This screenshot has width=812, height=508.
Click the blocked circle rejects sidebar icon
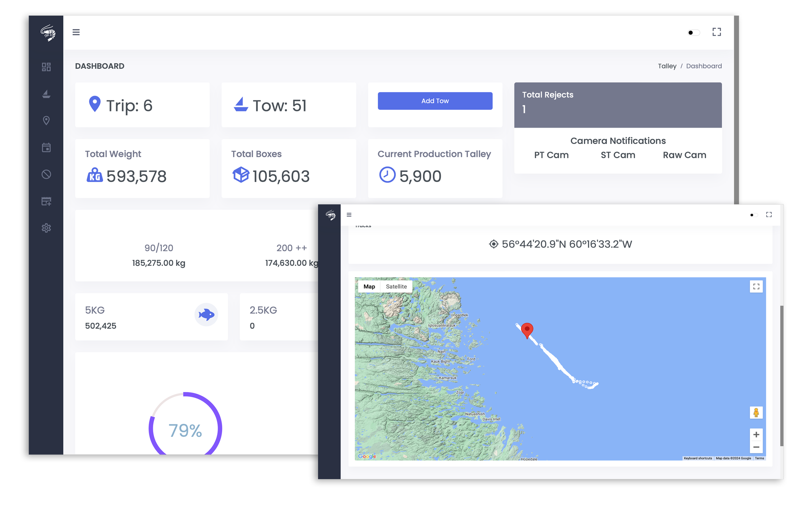pyautogui.click(x=46, y=175)
